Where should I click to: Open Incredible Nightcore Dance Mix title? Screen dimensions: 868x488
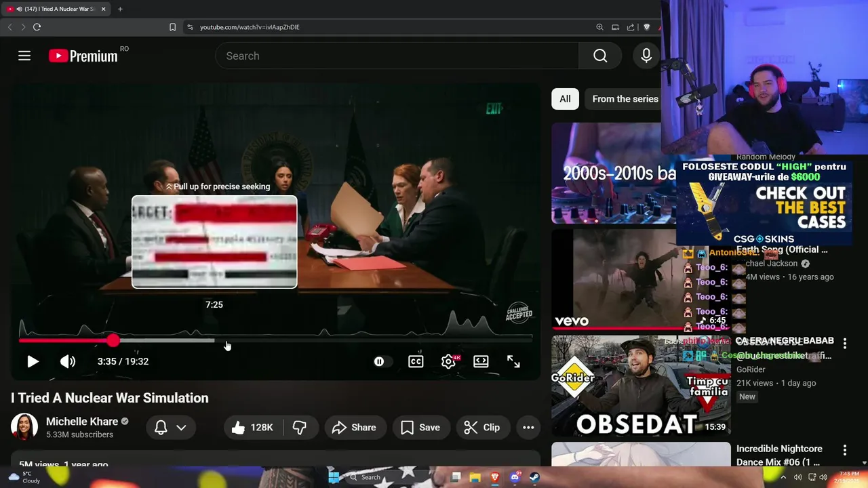[x=779, y=455]
